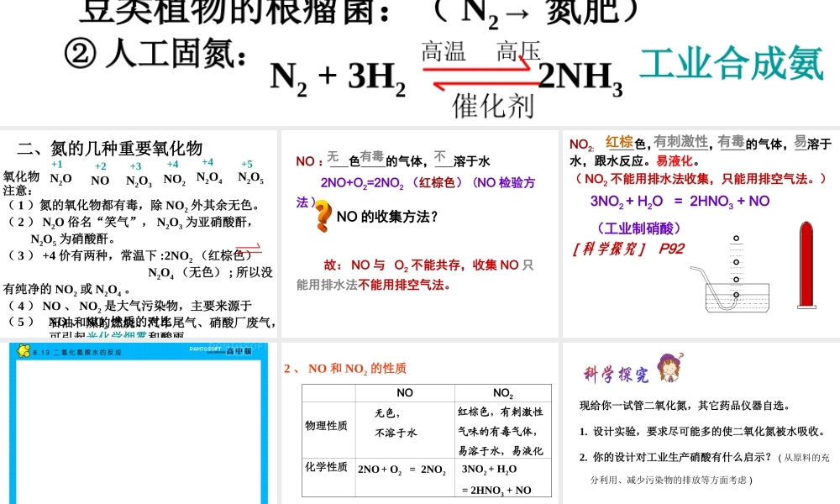The height and width of the screenshot is (504, 840).
Task: Click the NO₂ column header in table
Action: click(503, 393)
